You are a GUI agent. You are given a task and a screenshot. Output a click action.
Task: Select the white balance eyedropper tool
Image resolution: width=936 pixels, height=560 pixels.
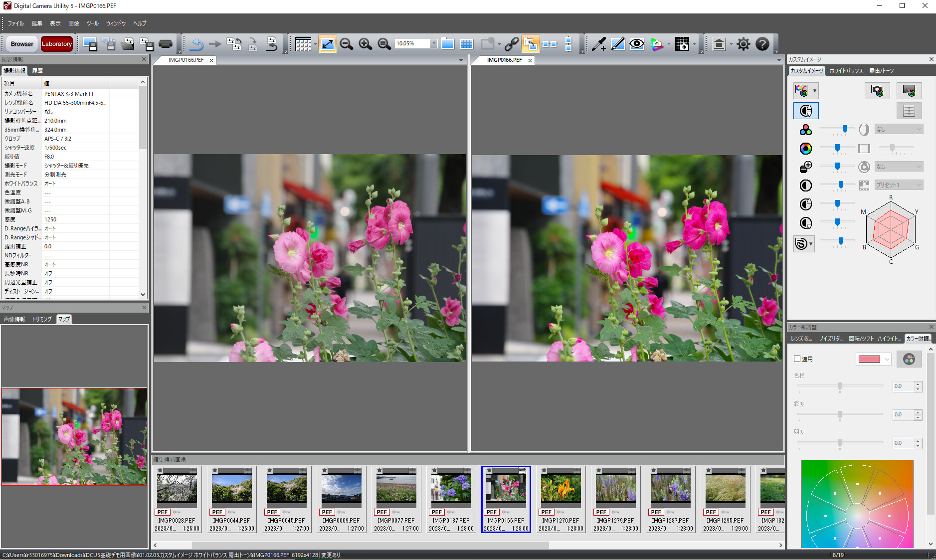coord(598,44)
